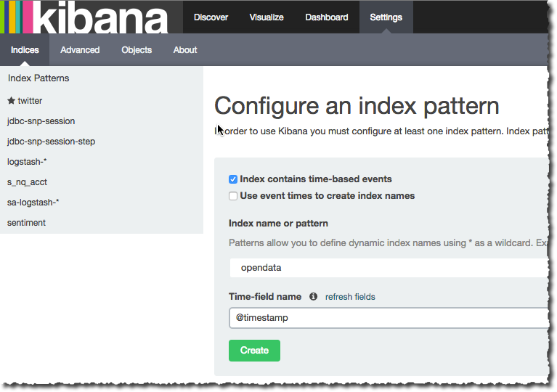Enable 'Use event times to create index names'
Screen dimensions: 557x392
tap(233, 196)
